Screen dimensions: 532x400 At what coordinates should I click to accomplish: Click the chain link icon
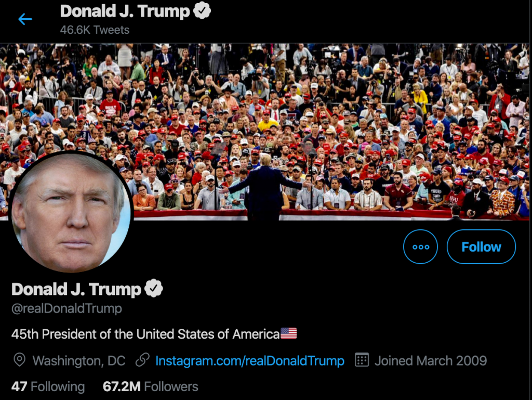[142, 360]
